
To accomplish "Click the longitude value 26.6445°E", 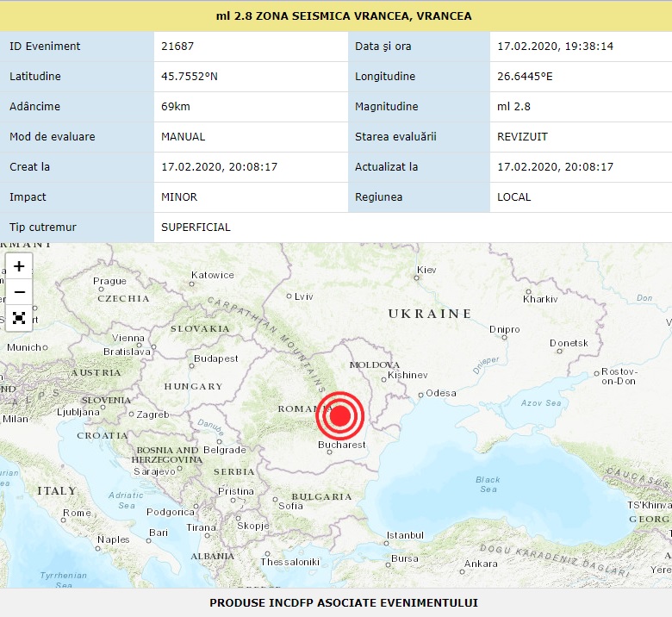I will [x=526, y=77].
